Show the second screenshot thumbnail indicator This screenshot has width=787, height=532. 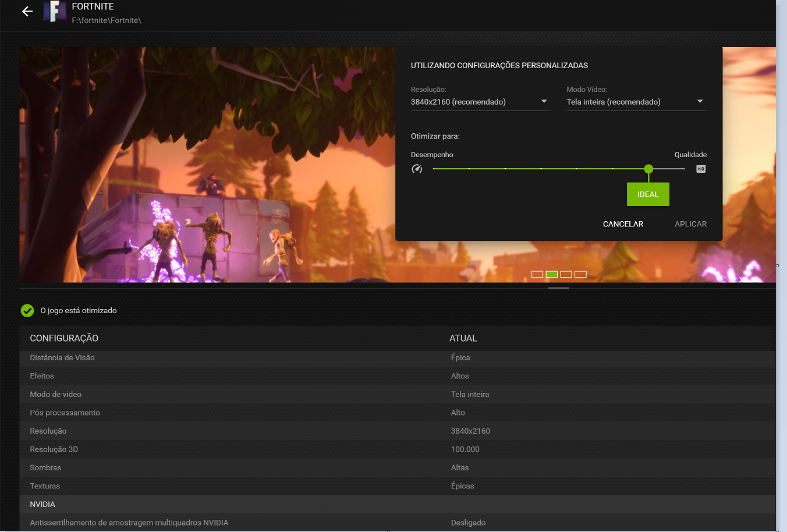pos(552,274)
